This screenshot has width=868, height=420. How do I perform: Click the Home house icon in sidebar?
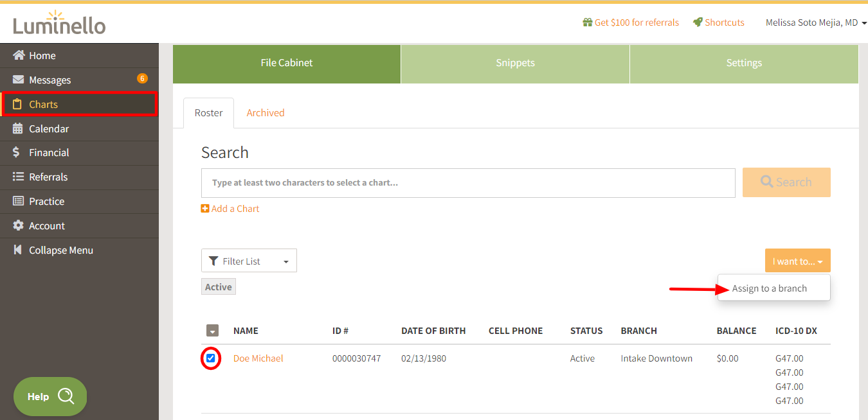[x=19, y=55]
